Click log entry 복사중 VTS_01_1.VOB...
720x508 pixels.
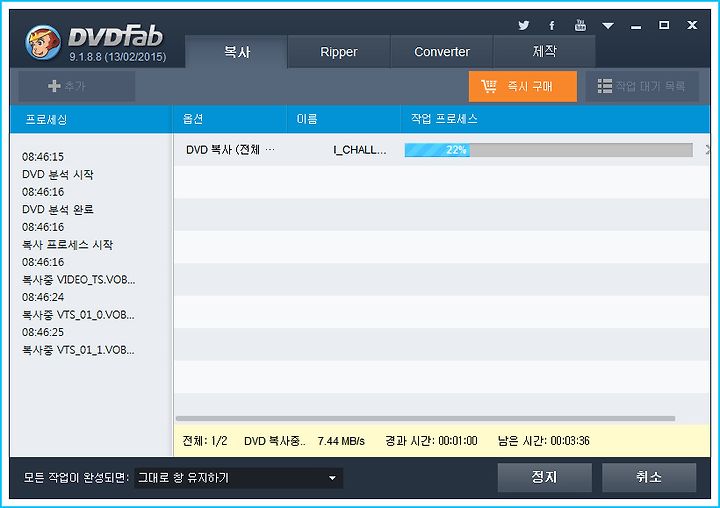(x=79, y=350)
